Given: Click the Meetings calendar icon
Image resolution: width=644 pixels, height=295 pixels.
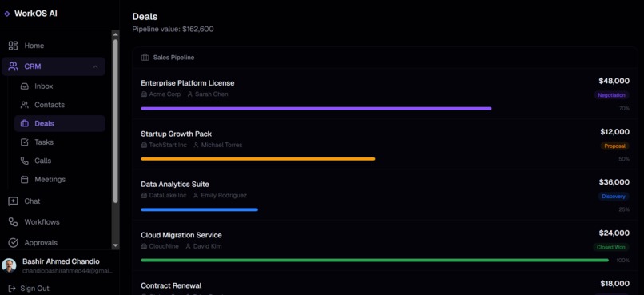Looking at the screenshot, I should [25, 180].
